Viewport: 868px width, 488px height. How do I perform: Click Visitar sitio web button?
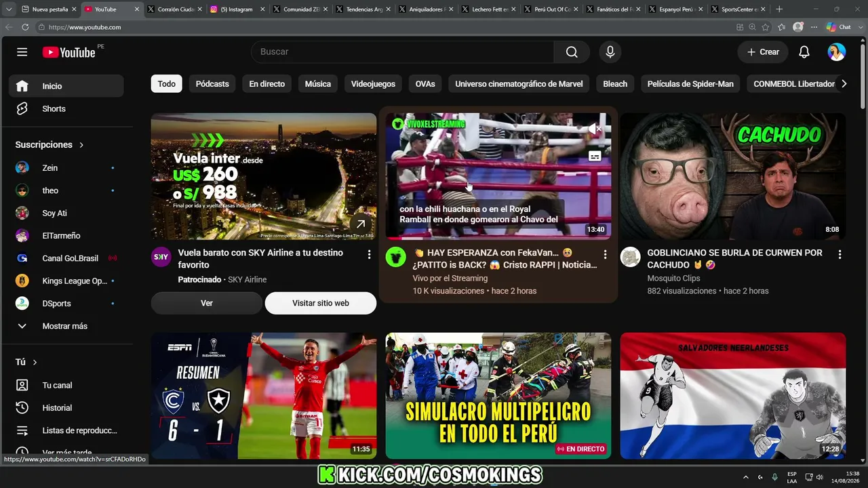[x=321, y=303]
